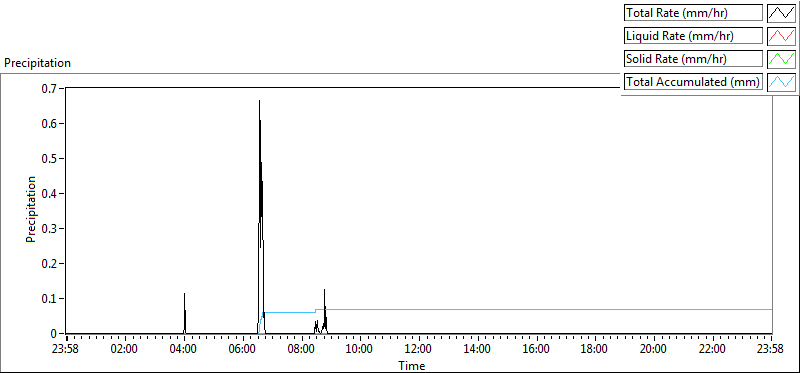Click the 18:00 time label
800x373 pixels.
(595, 350)
